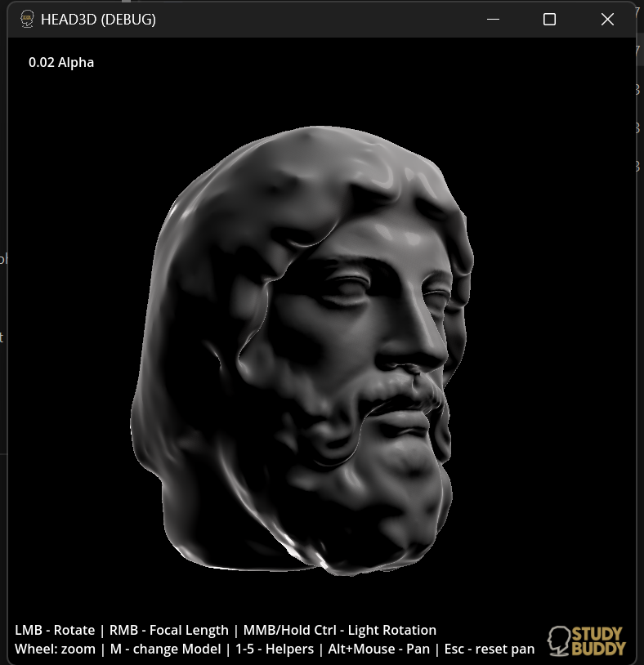
Task: Maximize the HEAD3D window
Action: click(x=549, y=19)
